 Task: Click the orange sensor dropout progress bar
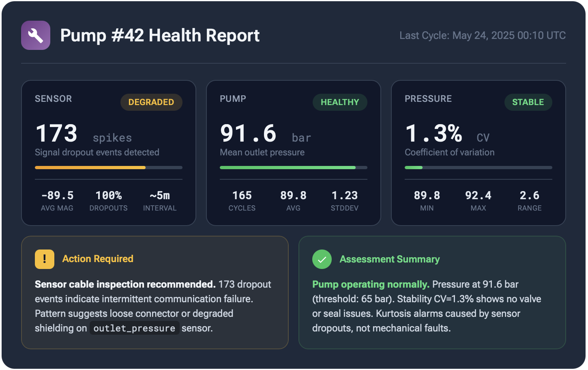pos(90,167)
